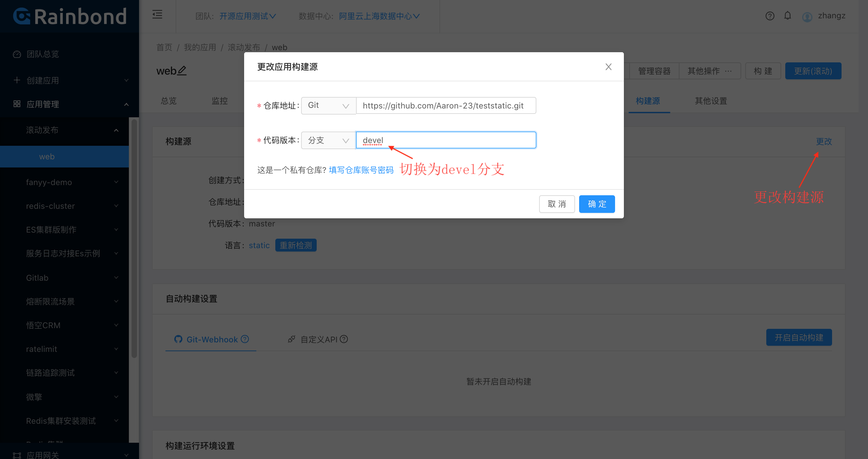Click the static language link

click(x=259, y=245)
